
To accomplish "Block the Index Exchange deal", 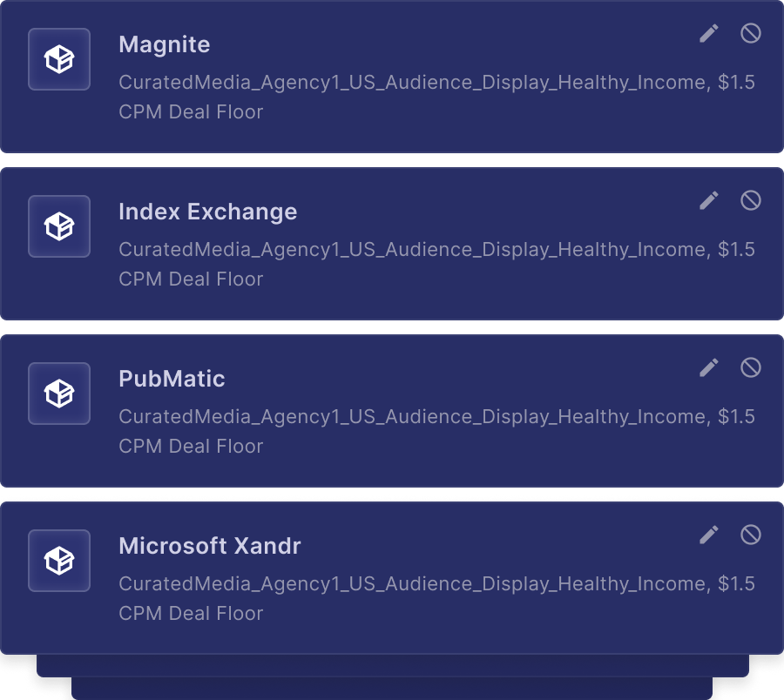I will [x=750, y=200].
